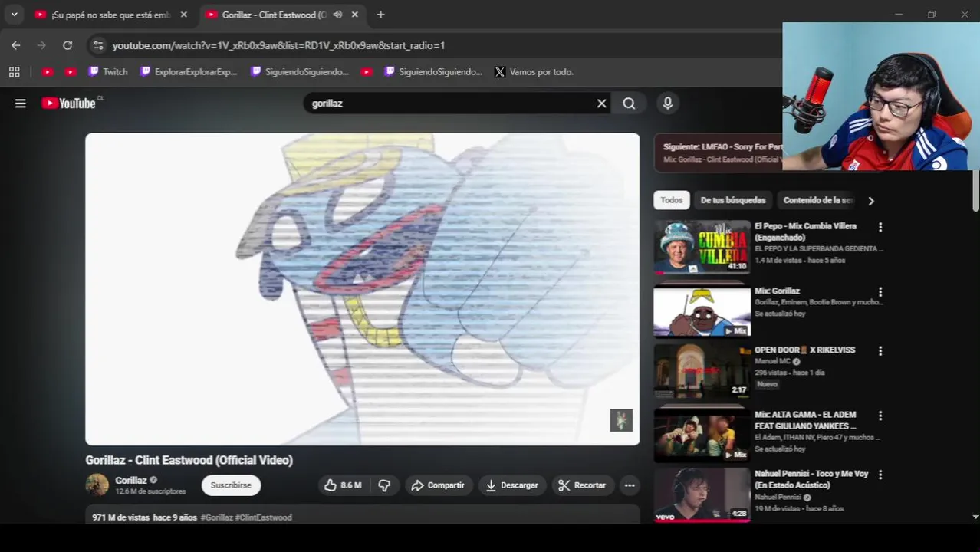The image size is (980, 552).
Task: Open the 'Vamos por todo.' X bookmark
Action: pos(534,71)
